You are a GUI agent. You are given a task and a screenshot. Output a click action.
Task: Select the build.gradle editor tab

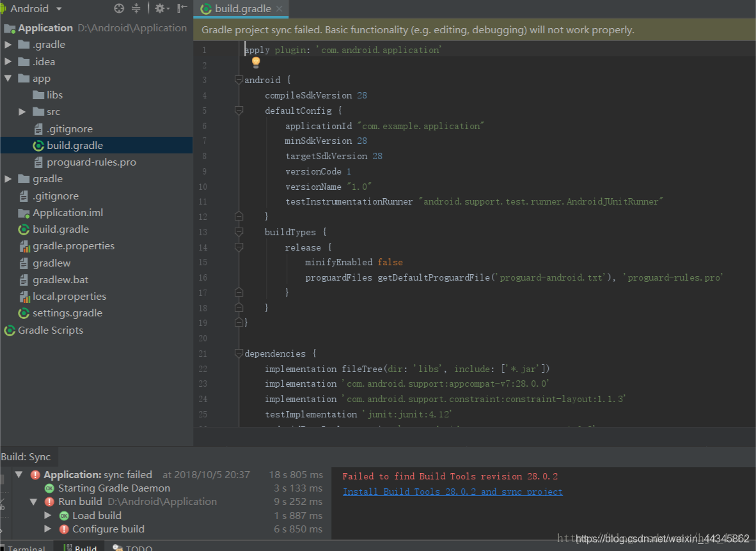(x=242, y=9)
